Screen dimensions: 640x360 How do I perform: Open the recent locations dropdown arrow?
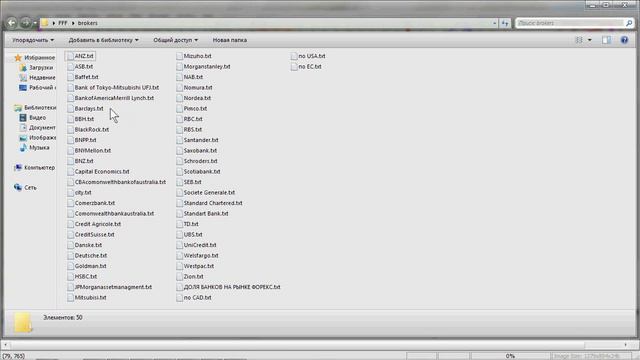pos(35,23)
